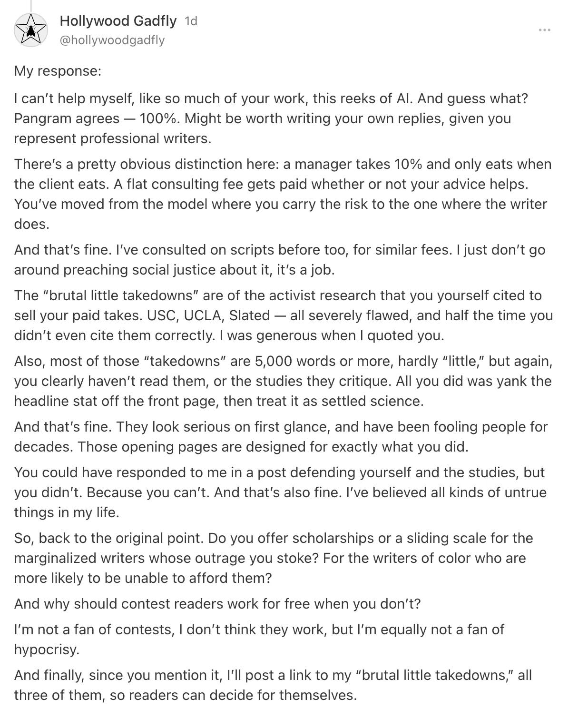Screen dimensions: 588x709
Task: Select the 'My response:' line
Action: (58, 71)
